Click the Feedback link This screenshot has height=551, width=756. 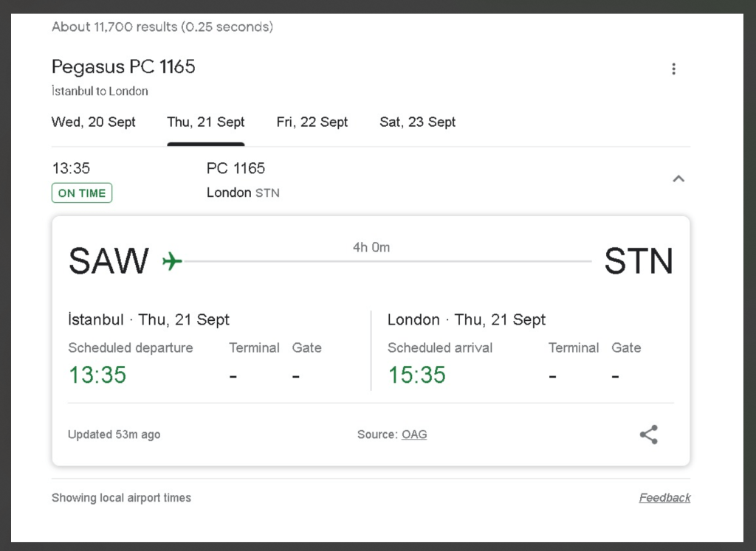coord(665,498)
